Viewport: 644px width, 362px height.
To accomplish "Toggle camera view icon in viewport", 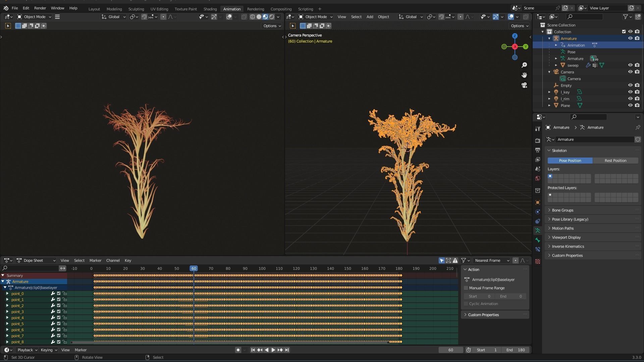I will pos(524,85).
